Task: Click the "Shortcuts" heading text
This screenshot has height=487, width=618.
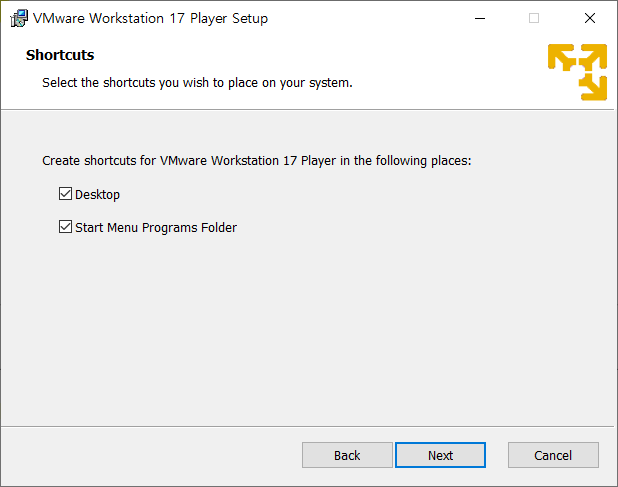Action: (60, 55)
